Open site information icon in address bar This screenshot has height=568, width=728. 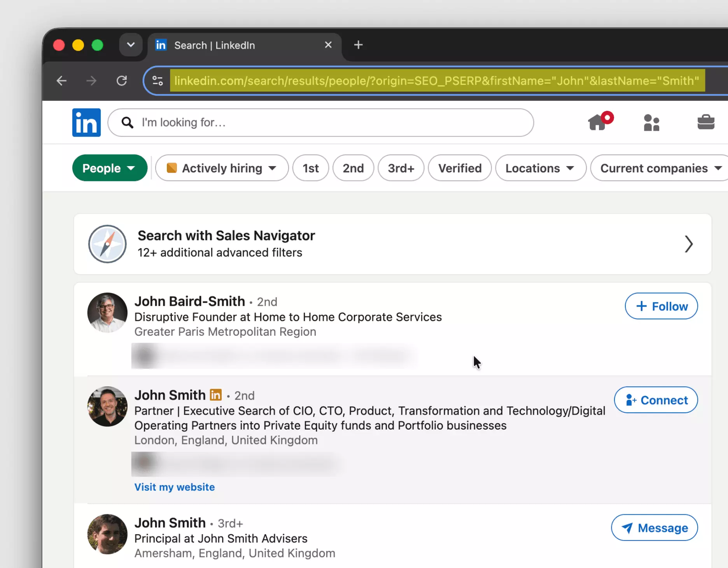pyautogui.click(x=157, y=81)
